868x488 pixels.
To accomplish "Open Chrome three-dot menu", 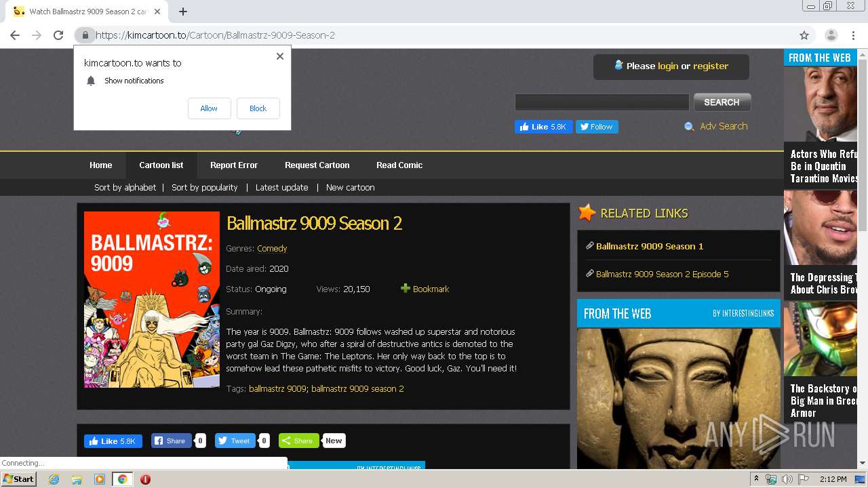I will [852, 35].
